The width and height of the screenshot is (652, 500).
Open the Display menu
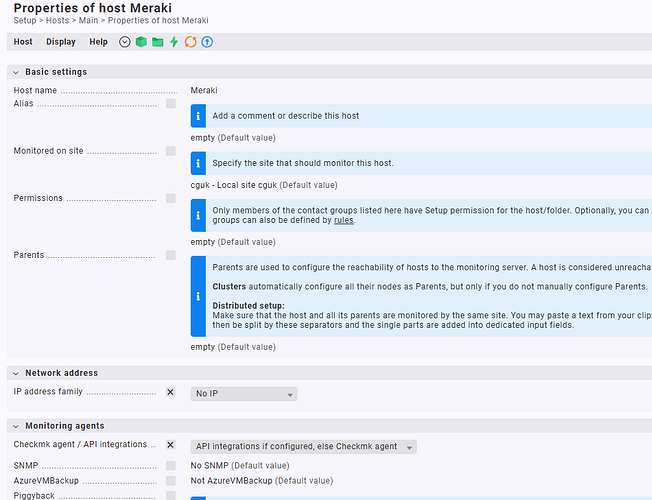61,42
